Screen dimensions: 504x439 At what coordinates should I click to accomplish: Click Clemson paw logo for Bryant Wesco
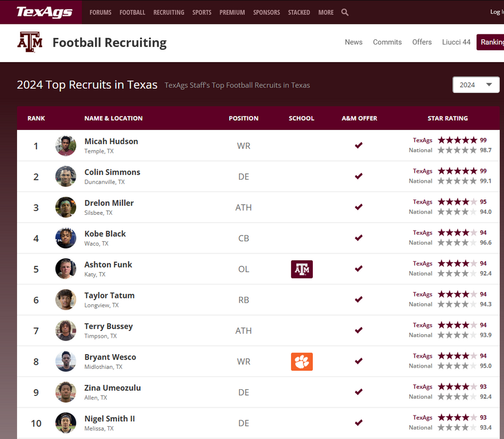(302, 362)
